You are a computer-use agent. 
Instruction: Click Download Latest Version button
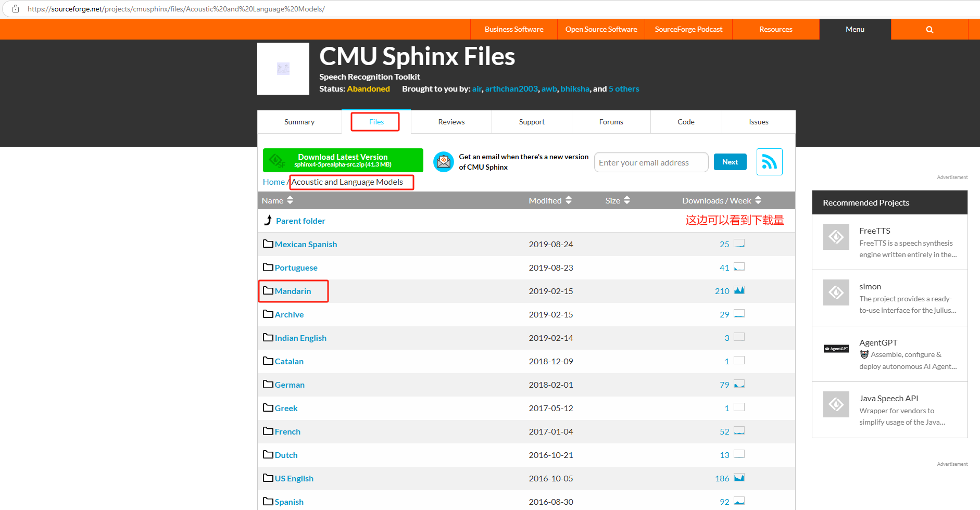click(343, 160)
